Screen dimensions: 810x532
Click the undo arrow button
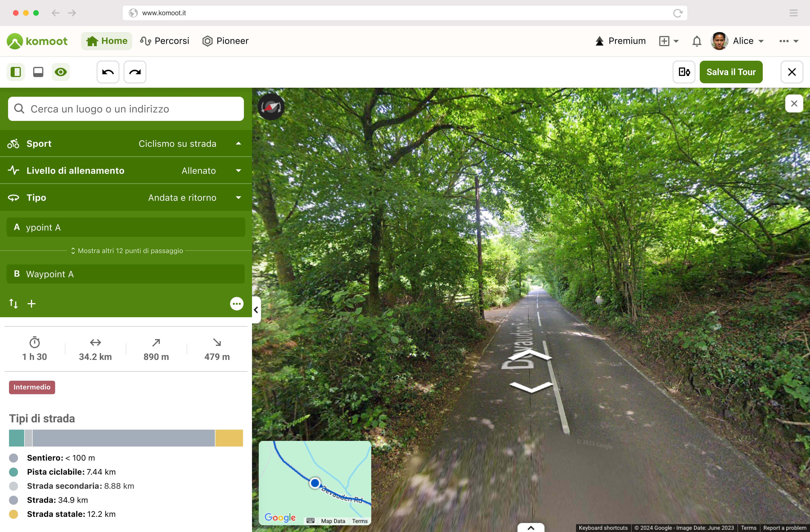[x=108, y=72]
